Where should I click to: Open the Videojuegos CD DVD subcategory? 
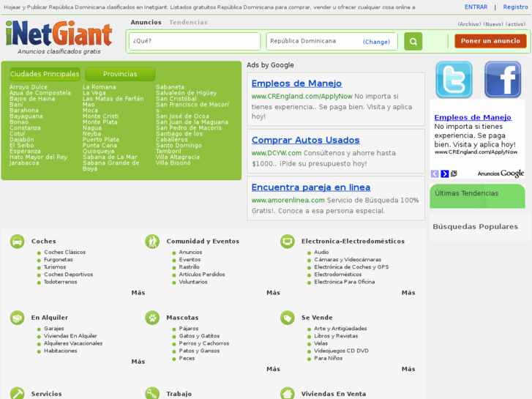coord(341,351)
